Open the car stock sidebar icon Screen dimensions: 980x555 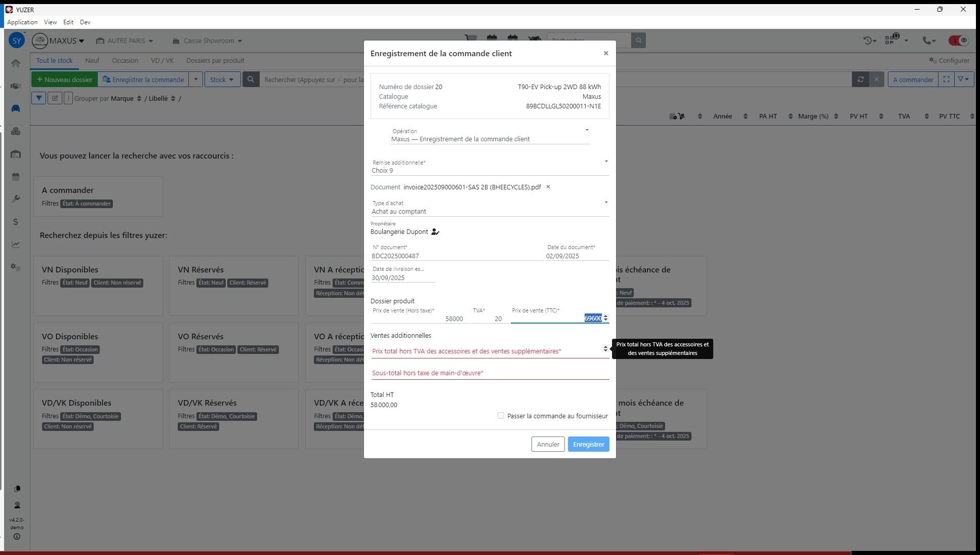tap(16, 108)
